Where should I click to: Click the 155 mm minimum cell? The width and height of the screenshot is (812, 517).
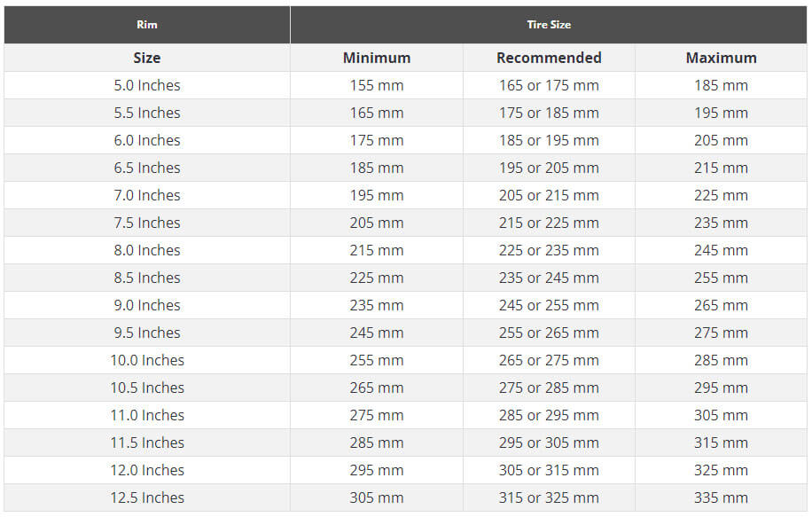tap(377, 85)
